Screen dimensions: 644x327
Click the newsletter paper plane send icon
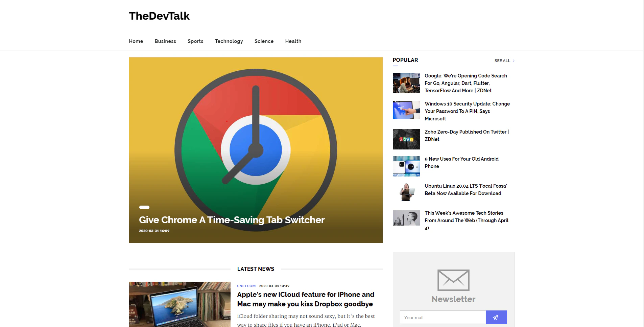point(496,317)
